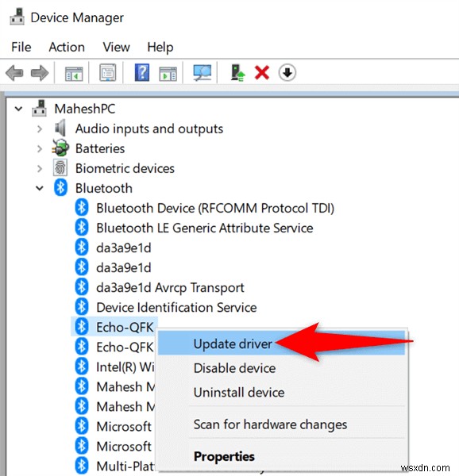459x476 pixels.
Task: Choose Uninstall device context menu entry
Action: click(x=239, y=393)
